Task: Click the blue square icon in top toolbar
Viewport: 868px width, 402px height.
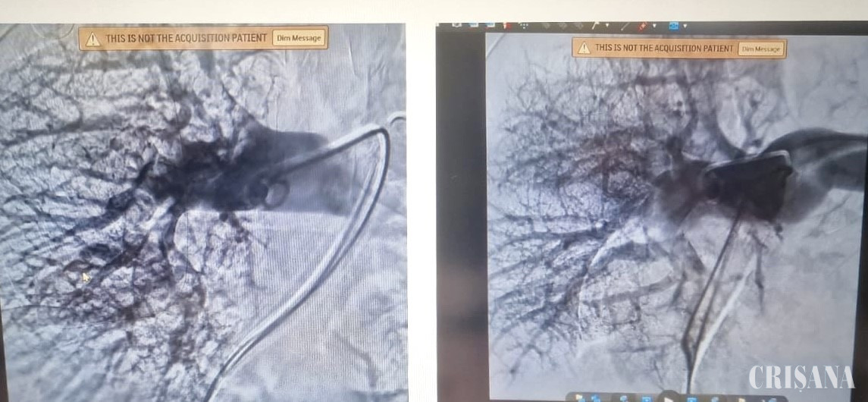Action: (673, 26)
